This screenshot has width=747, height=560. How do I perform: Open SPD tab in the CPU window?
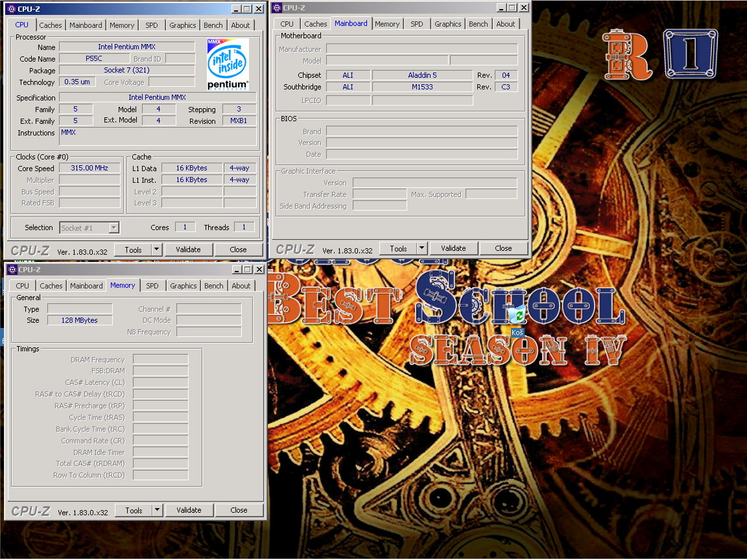[152, 25]
